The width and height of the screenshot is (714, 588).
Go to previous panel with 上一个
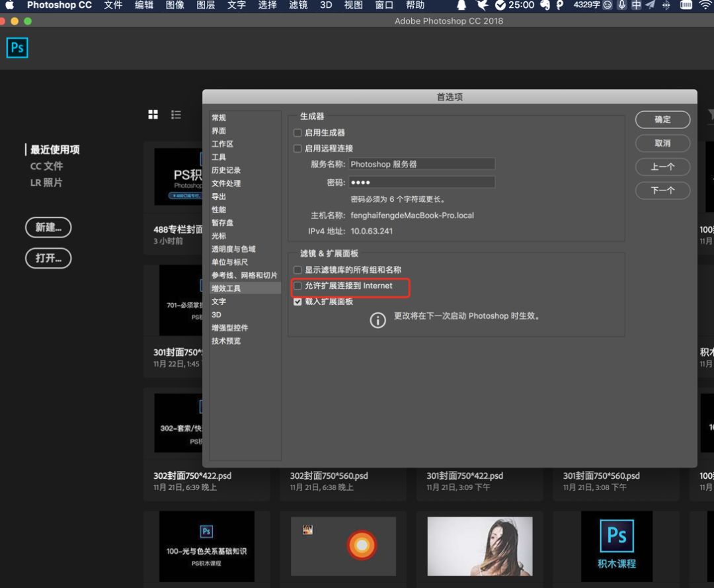pyautogui.click(x=662, y=167)
